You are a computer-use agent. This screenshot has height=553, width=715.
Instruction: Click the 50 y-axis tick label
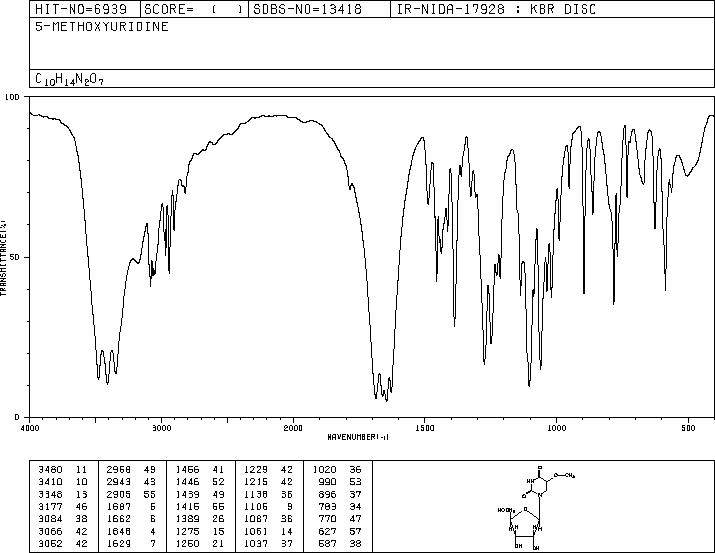[14, 257]
